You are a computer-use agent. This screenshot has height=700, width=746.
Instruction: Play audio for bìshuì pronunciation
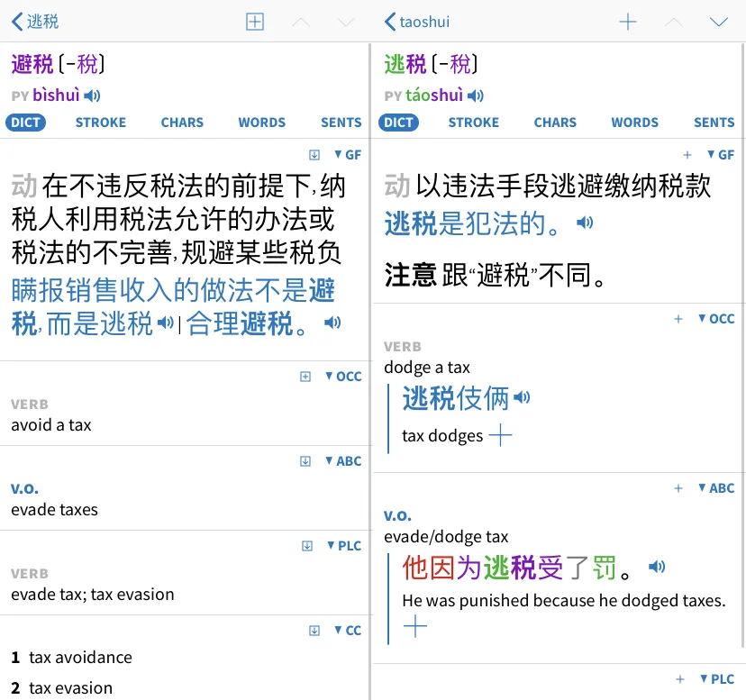click(93, 95)
